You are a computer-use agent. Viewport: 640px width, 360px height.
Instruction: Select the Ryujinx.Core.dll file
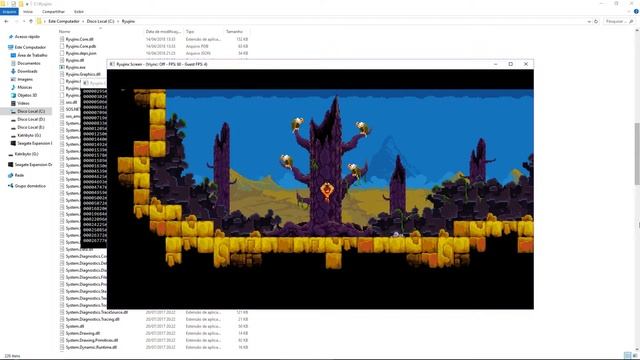click(80, 39)
